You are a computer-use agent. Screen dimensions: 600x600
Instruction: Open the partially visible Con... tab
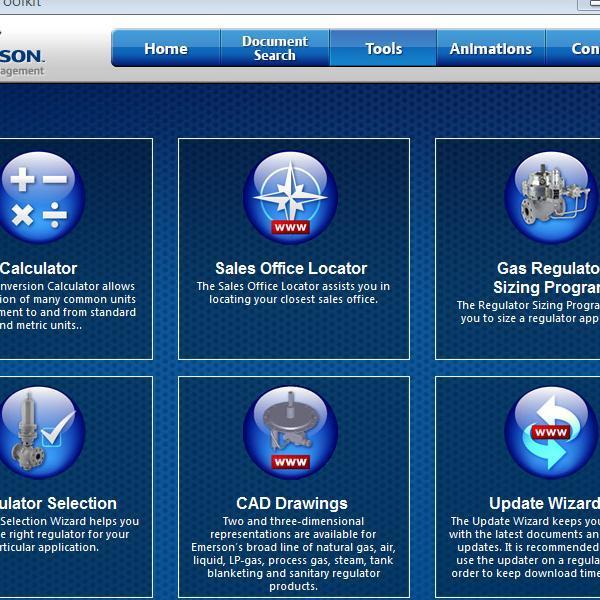(x=573, y=48)
